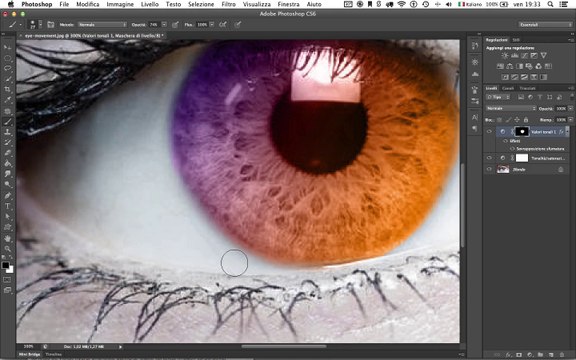Select the Pen tool
The image size is (576, 360).
pyautogui.click(x=7, y=196)
